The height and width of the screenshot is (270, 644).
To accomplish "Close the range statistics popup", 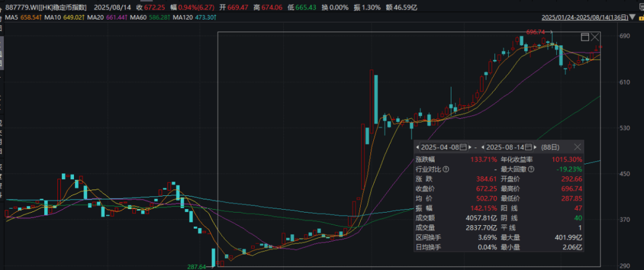I will tap(577, 147).
